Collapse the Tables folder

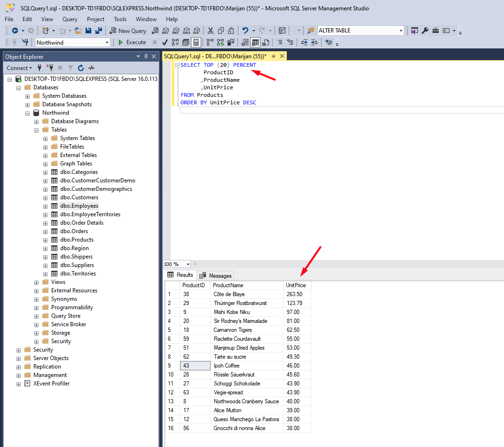[x=36, y=130]
